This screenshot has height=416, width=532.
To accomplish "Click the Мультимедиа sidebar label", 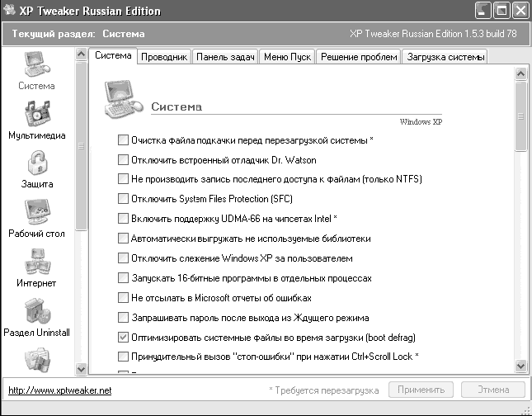I will coord(37,135).
